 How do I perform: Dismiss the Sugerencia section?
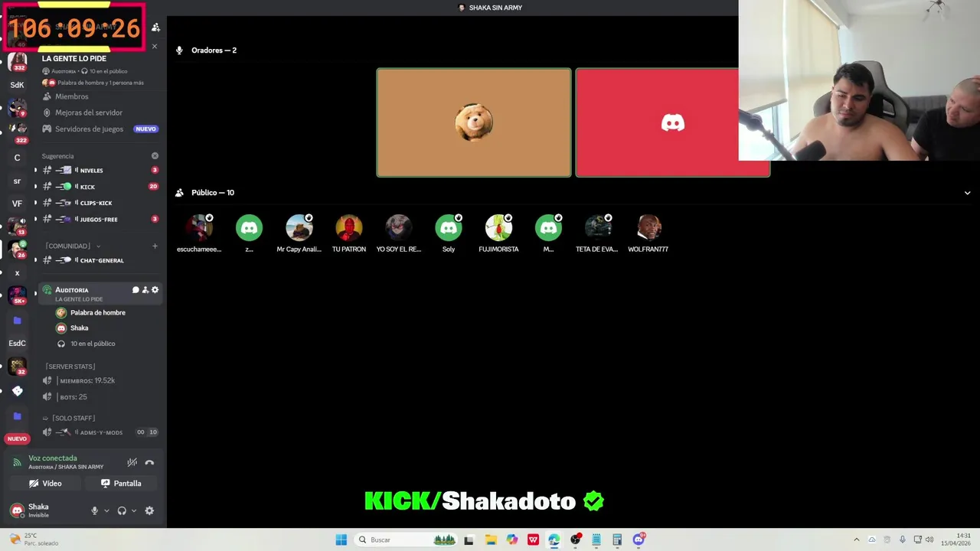pyautogui.click(x=155, y=156)
